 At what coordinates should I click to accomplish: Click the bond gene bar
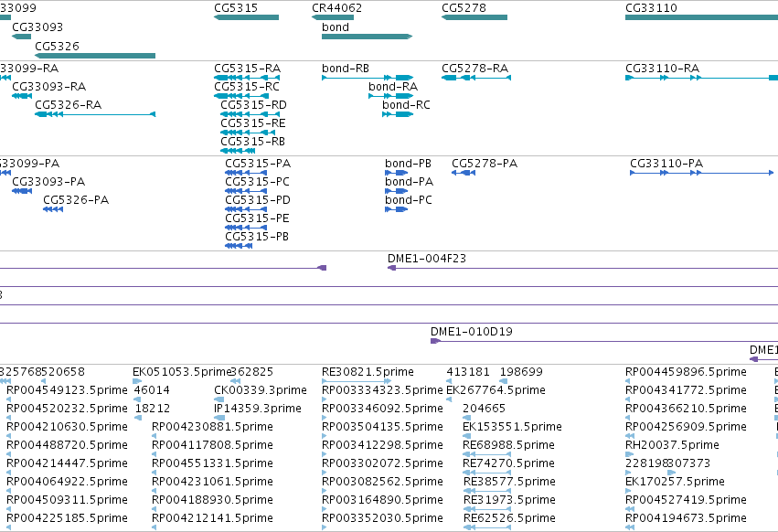click(368, 37)
